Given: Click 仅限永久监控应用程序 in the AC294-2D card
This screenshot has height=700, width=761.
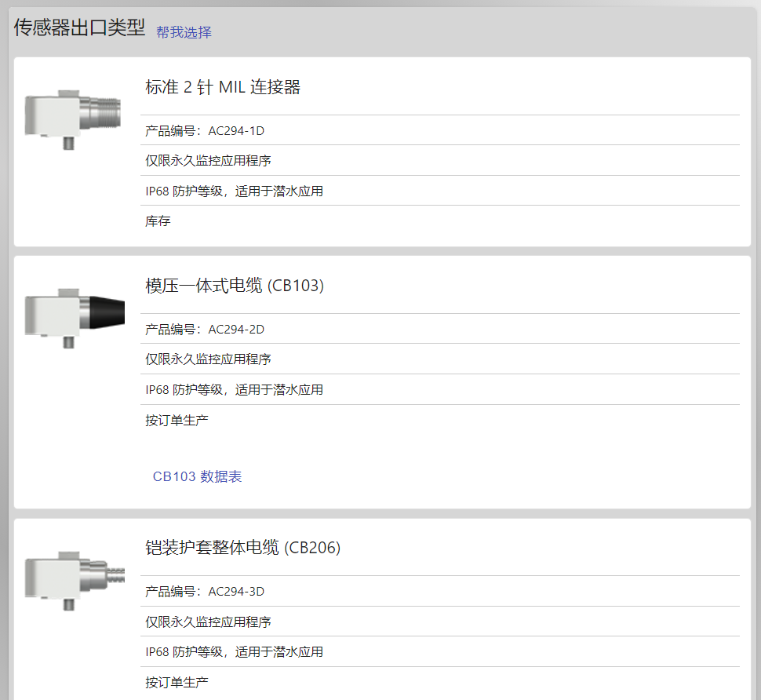Looking at the screenshot, I should tap(208, 359).
